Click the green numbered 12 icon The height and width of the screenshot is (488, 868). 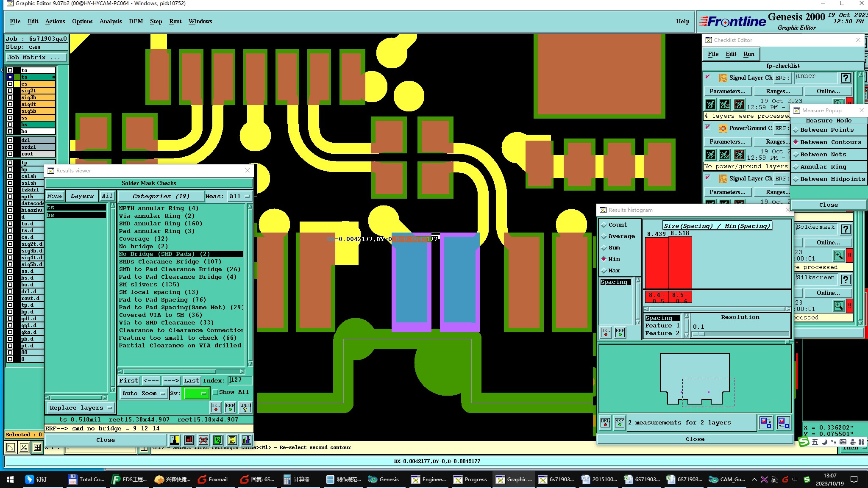[x=217, y=440]
